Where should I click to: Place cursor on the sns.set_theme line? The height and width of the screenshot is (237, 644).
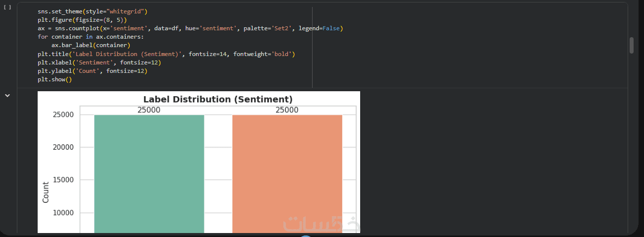(x=93, y=11)
